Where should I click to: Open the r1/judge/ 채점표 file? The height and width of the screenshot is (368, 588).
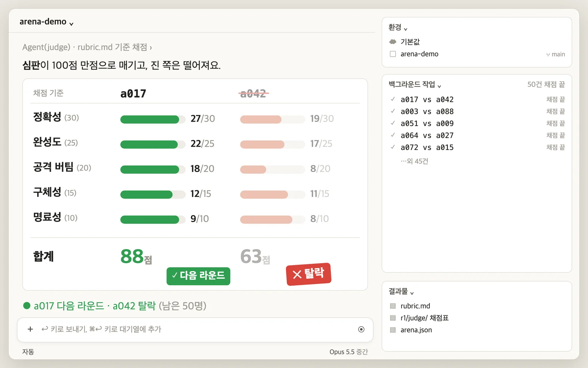click(x=424, y=318)
